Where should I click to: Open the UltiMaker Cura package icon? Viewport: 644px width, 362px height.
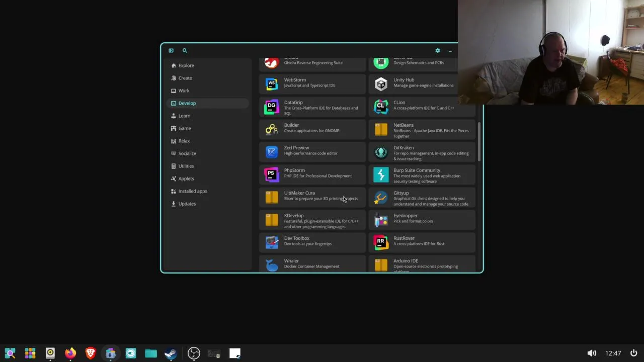272,197
